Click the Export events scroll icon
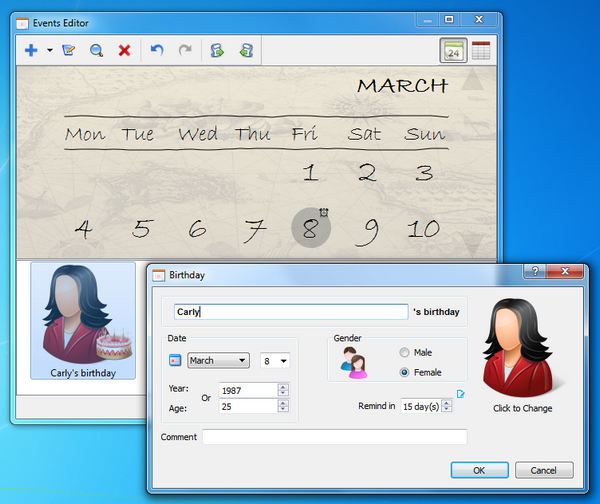 pyautogui.click(x=217, y=50)
